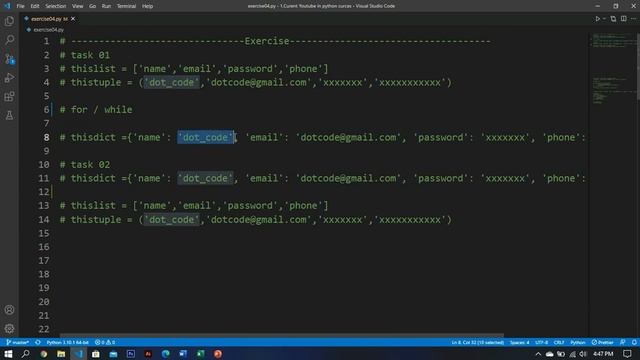Viewport: 640px width, 360px height.
Task: Open Chrome from the taskbar
Action: (44, 354)
